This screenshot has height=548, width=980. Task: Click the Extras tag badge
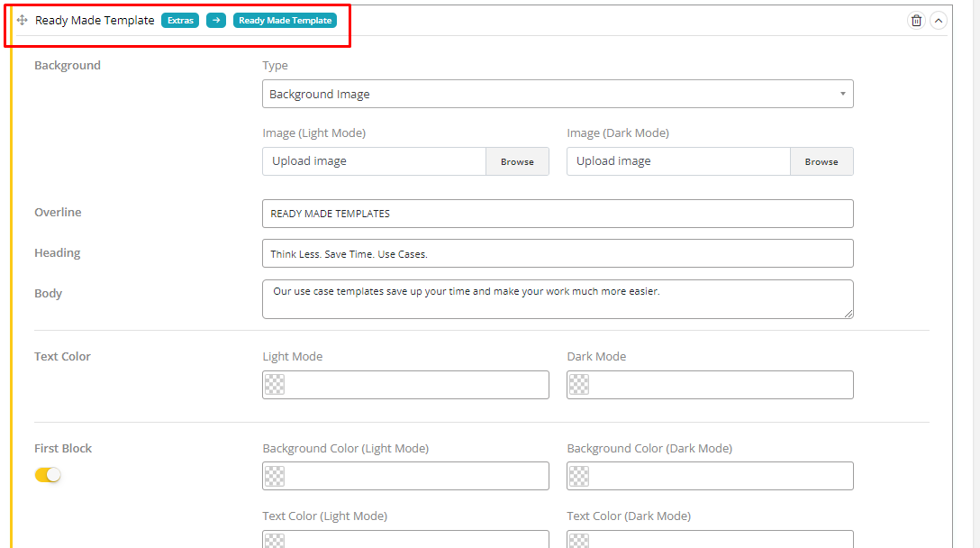pos(180,20)
